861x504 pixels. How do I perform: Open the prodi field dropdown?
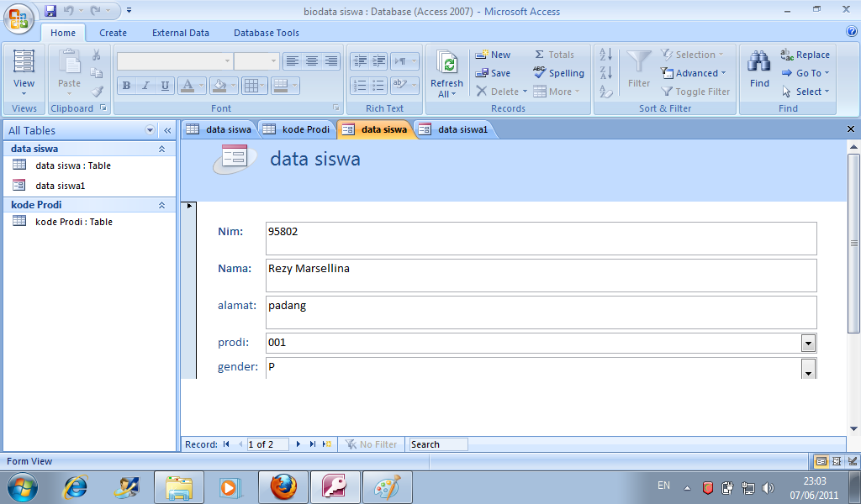coord(808,343)
